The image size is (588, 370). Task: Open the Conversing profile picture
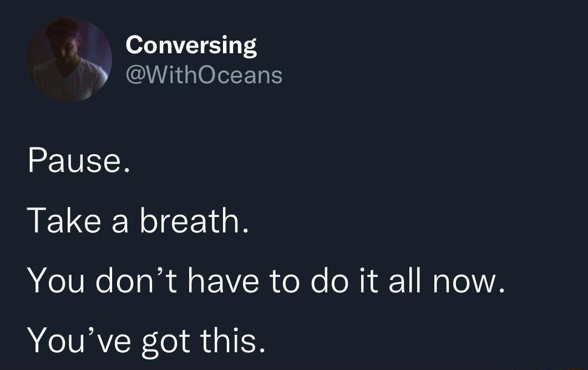pyautogui.click(x=69, y=59)
